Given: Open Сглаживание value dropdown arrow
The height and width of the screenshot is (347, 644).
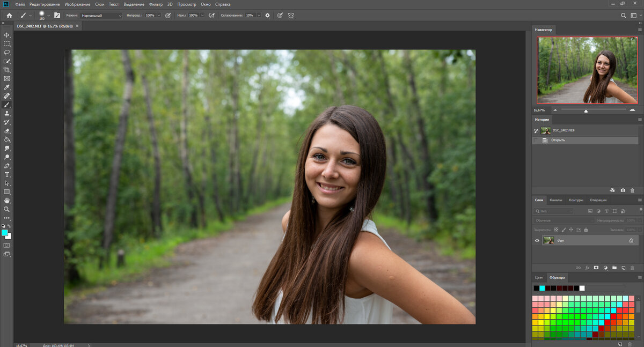Looking at the screenshot, I should coord(259,16).
